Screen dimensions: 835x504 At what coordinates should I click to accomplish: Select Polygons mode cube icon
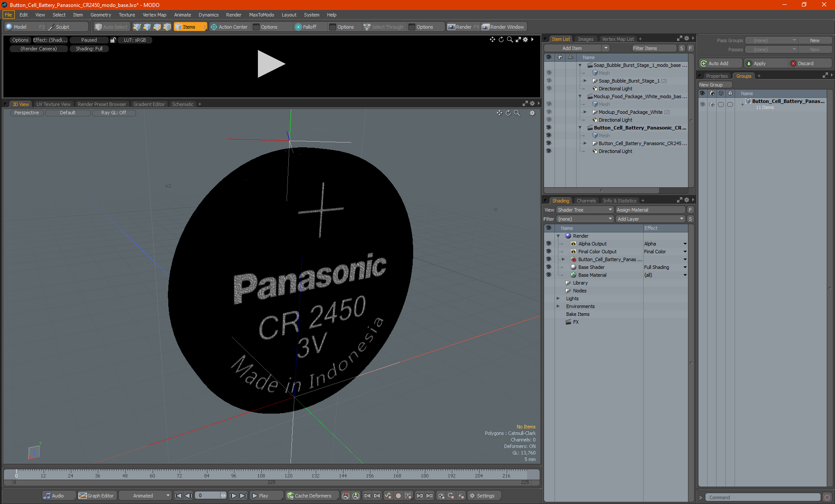[x=157, y=27]
